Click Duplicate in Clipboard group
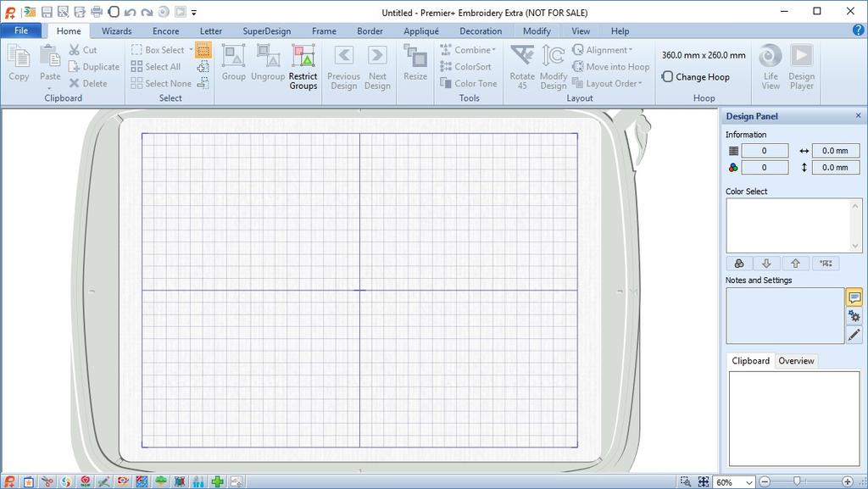Viewport: 868px width, 489px height. pos(93,66)
